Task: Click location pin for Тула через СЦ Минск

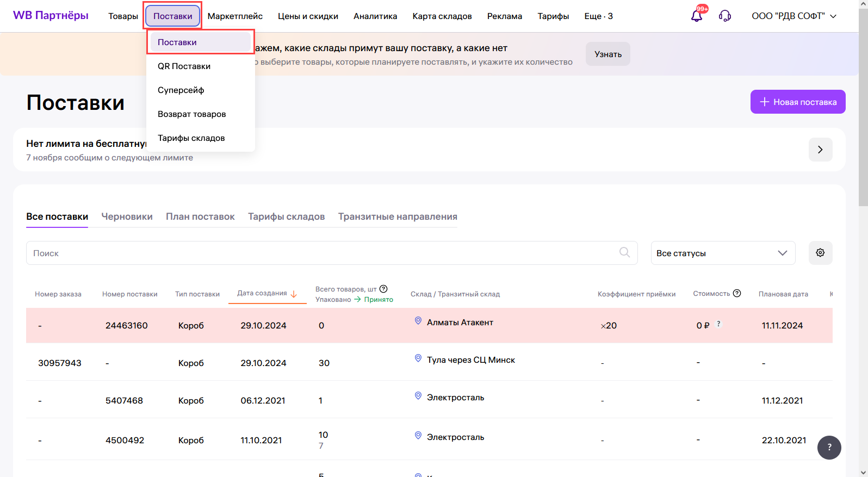Action: 418,358
